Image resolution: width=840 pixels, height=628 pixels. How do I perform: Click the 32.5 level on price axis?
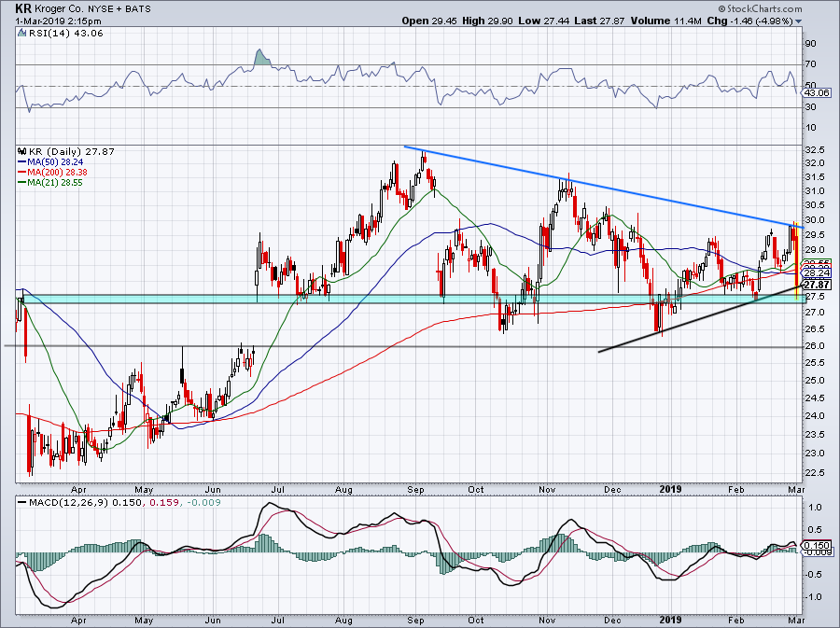click(815, 149)
